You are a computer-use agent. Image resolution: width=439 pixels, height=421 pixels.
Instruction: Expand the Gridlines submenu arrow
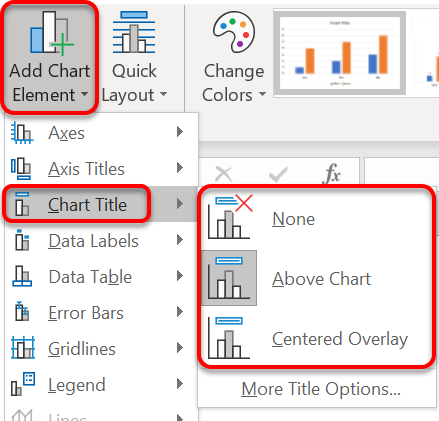pos(180,348)
